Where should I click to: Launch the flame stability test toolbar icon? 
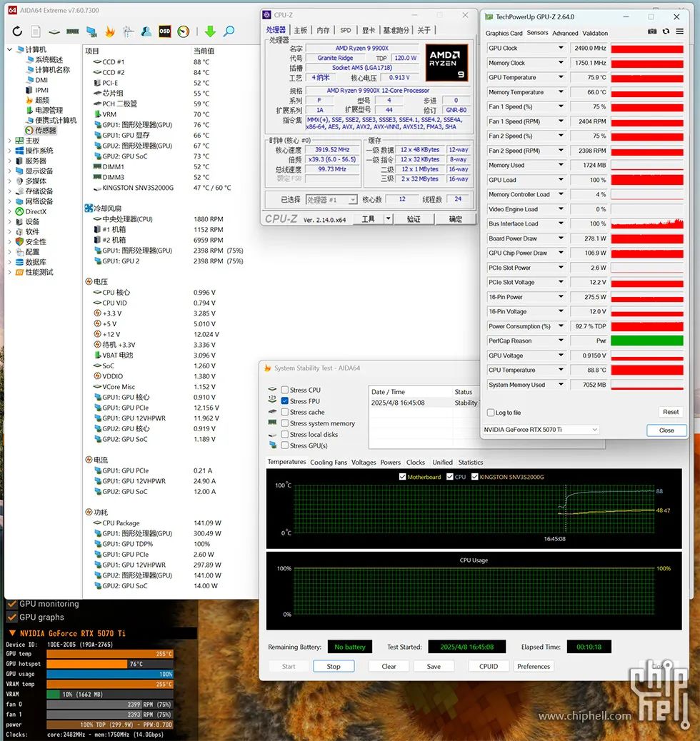coord(110,31)
